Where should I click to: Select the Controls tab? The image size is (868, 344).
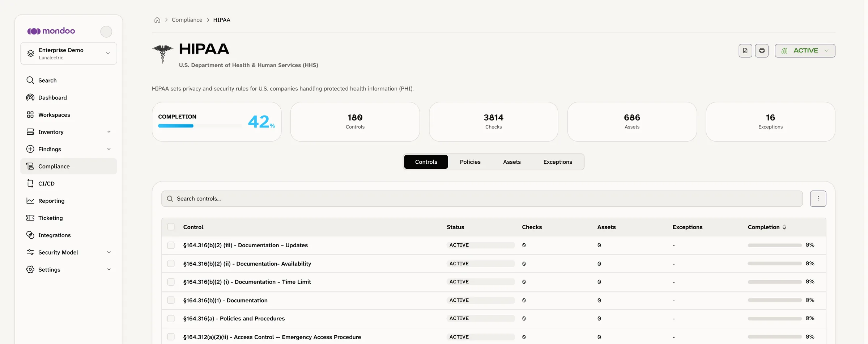pyautogui.click(x=426, y=162)
